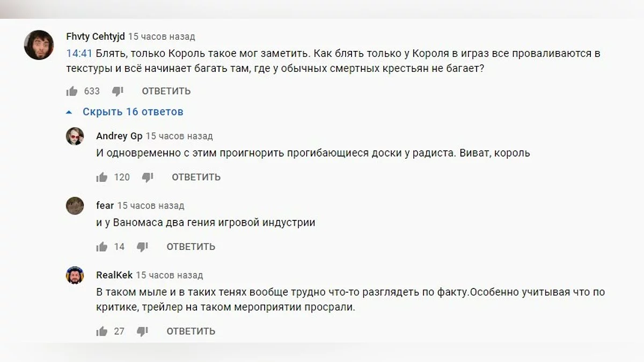Dislike RealKek's reply
Viewport: 644px width, 362px height.
[x=142, y=331]
